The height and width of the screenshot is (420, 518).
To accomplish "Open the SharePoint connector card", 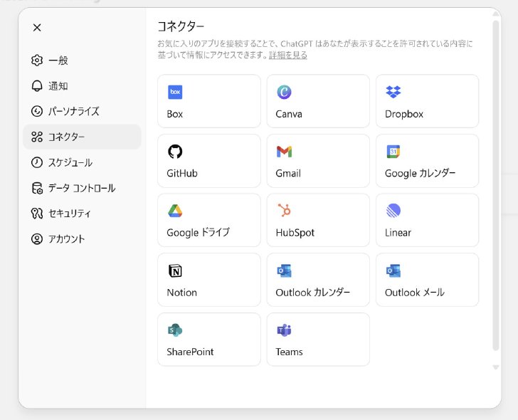I will (209, 340).
